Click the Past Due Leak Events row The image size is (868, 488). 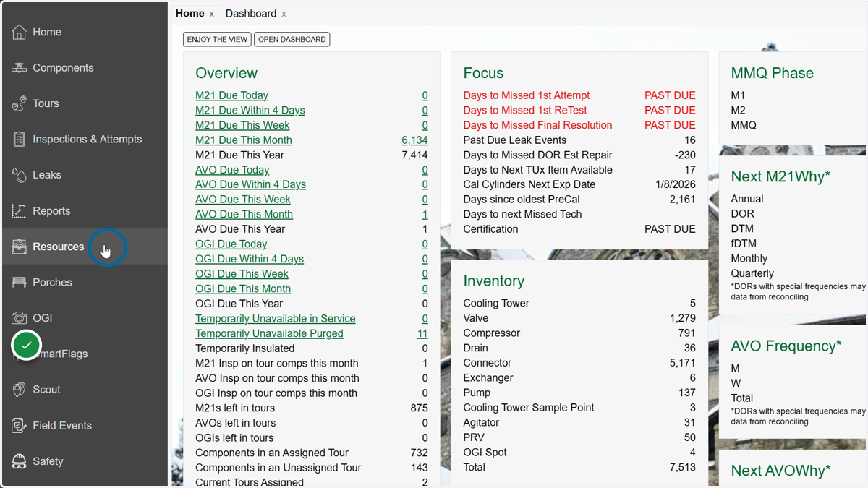(579, 140)
